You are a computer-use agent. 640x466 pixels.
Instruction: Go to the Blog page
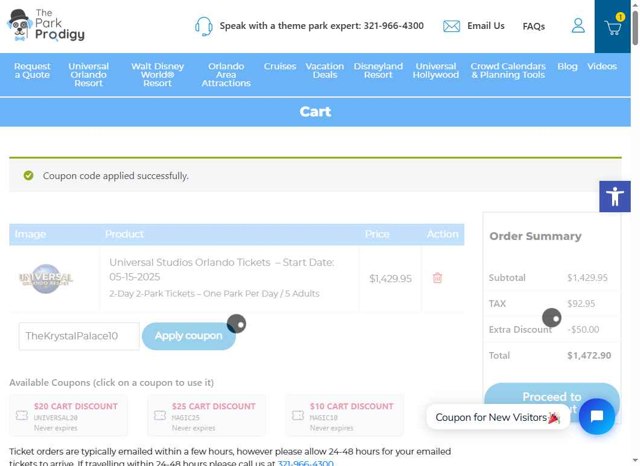567,67
